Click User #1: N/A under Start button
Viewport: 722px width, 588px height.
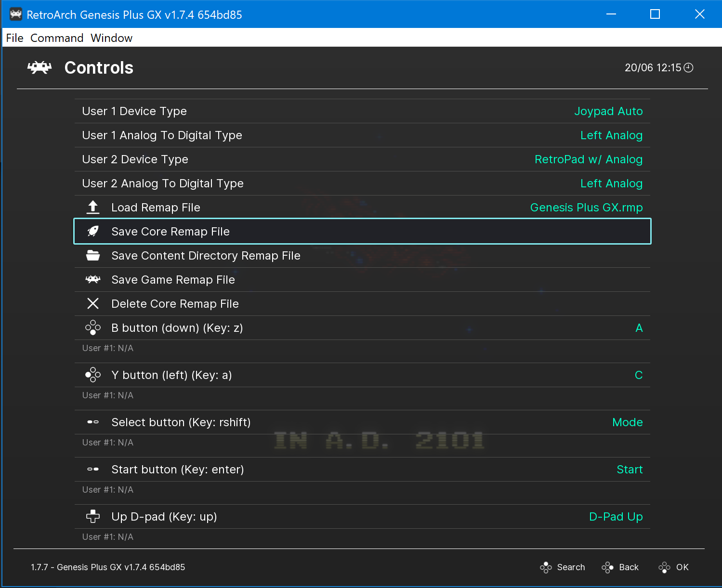coord(108,490)
